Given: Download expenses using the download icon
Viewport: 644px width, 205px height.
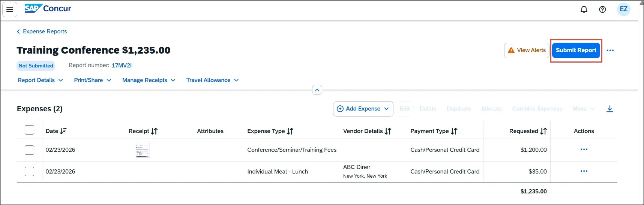Looking at the screenshot, I should pos(610,109).
